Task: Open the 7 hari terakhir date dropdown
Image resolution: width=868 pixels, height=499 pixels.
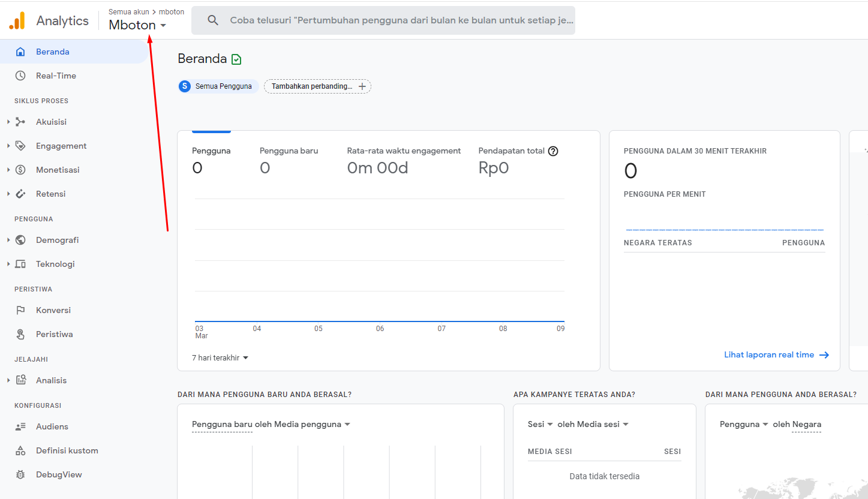Action: click(x=220, y=358)
